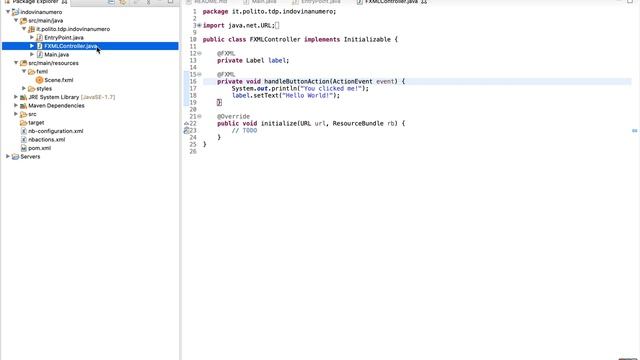The width and height of the screenshot is (640, 360).
Task: Click ResourceBundle parameter type
Action: click(358, 123)
